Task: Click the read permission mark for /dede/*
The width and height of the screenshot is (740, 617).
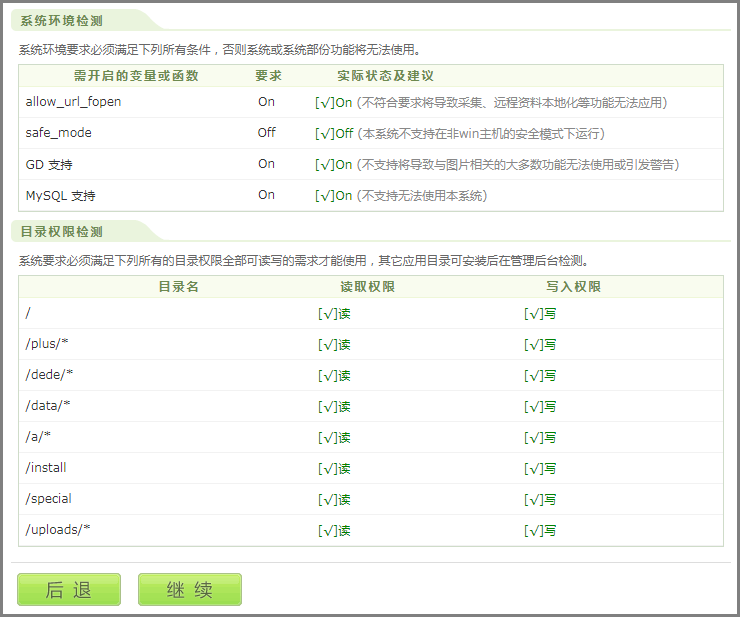Action: (x=334, y=375)
